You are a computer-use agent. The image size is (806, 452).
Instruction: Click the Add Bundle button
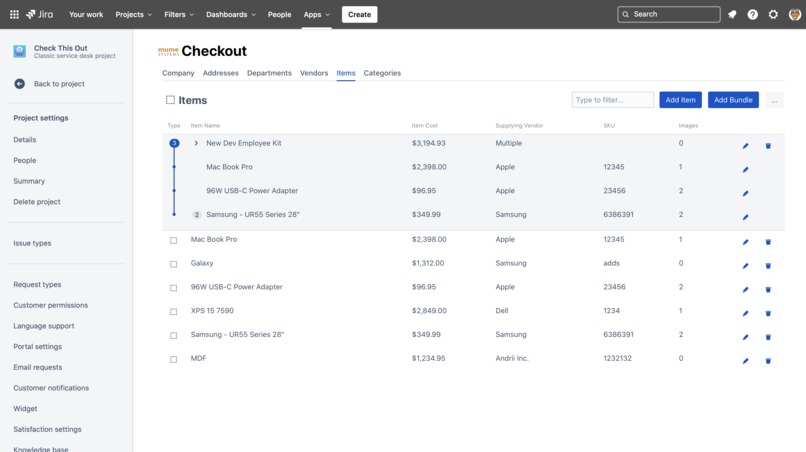click(x=733, y=100)
